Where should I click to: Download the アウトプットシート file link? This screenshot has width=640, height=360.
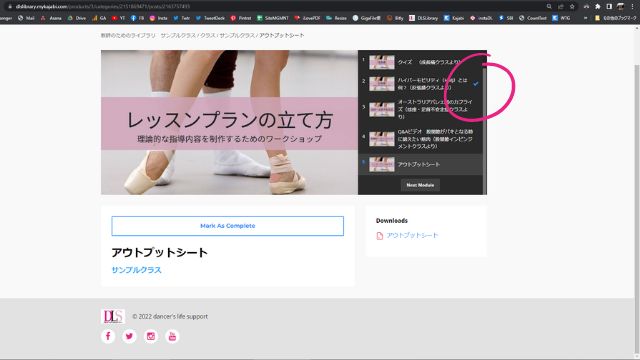tap(412, 236)
